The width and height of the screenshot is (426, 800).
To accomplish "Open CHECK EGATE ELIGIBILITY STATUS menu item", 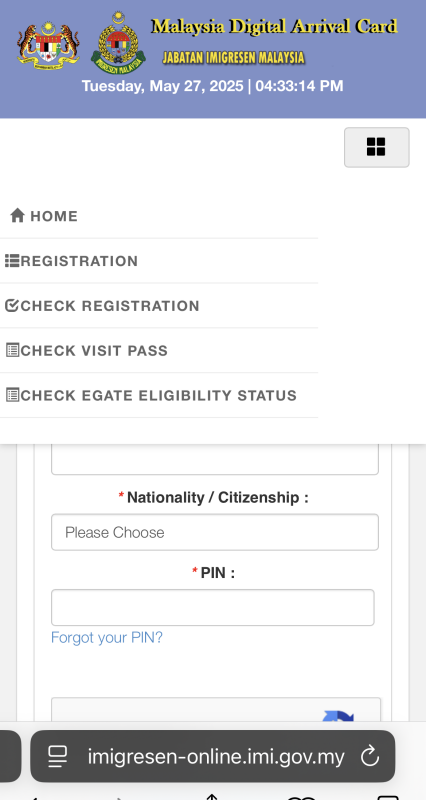I will click(x=159, y=395).
